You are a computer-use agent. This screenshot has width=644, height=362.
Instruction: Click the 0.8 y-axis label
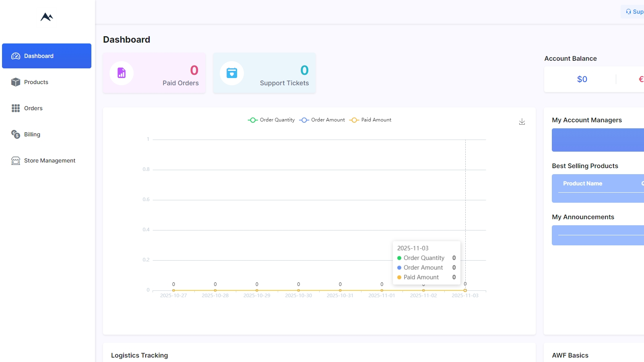pyautogui.click(x=146, y=169)
